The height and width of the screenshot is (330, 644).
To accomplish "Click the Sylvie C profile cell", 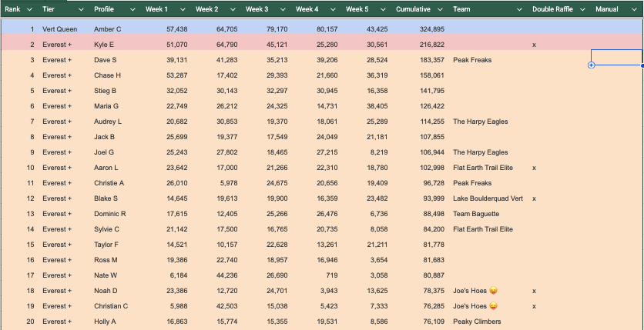I will (107, 229).
